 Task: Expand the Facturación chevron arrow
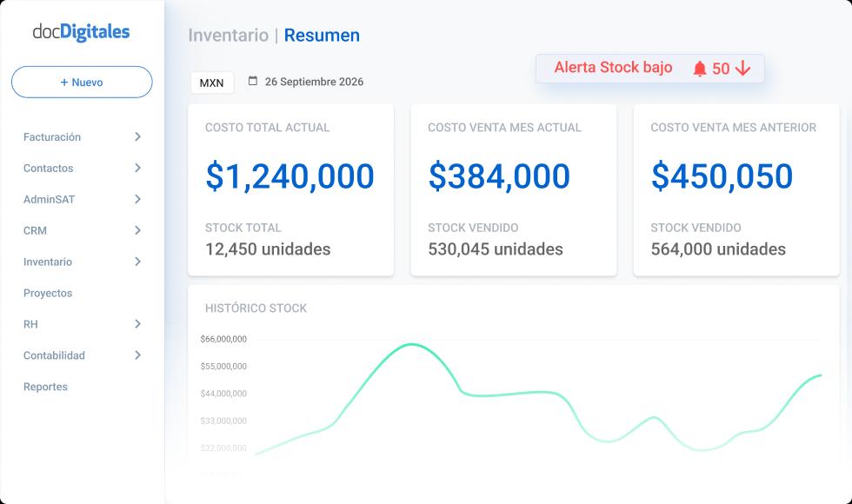click(137, 137)
